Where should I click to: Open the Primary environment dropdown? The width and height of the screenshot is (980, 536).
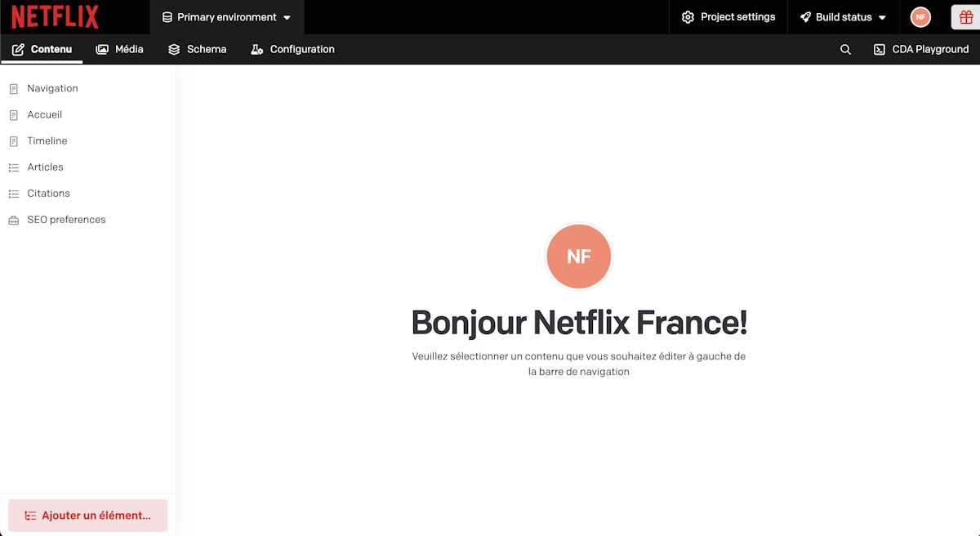tap(227, 17)
